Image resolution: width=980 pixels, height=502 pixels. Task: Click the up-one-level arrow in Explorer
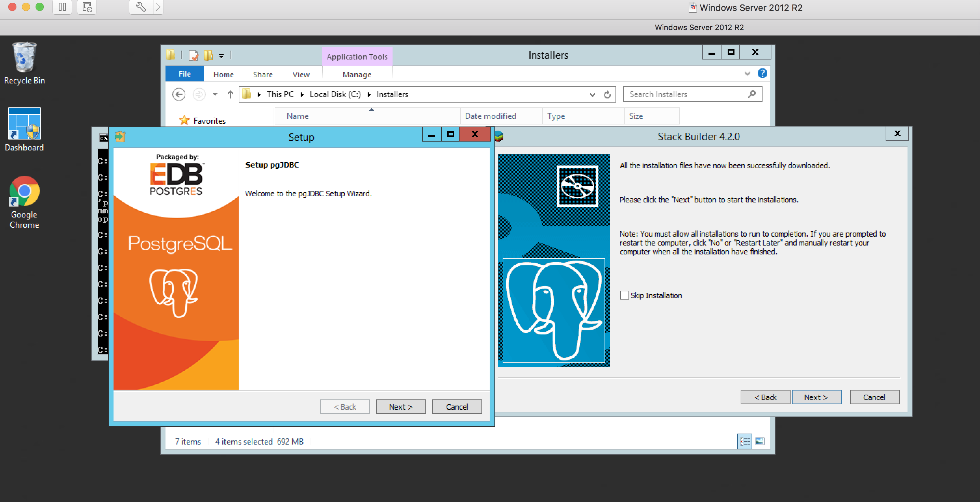click(x=230, y=94)
